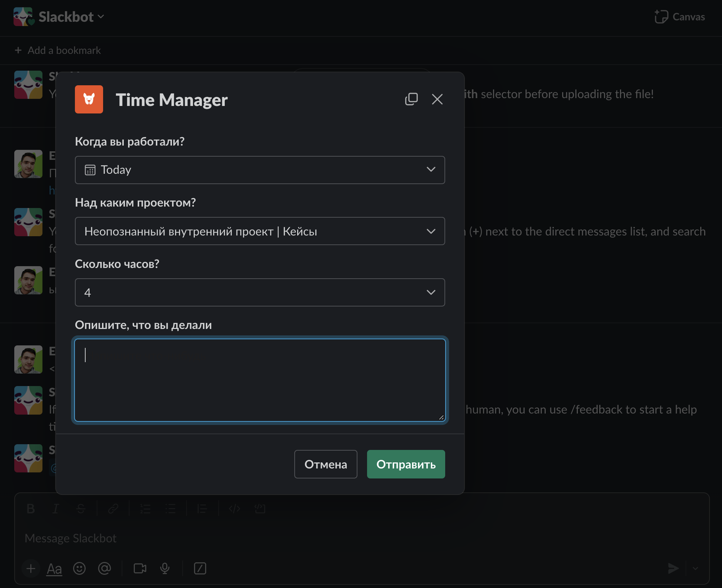Insert a mention with @ icon
The width and height of the screenshot is (722, 588).
point(105,568)
